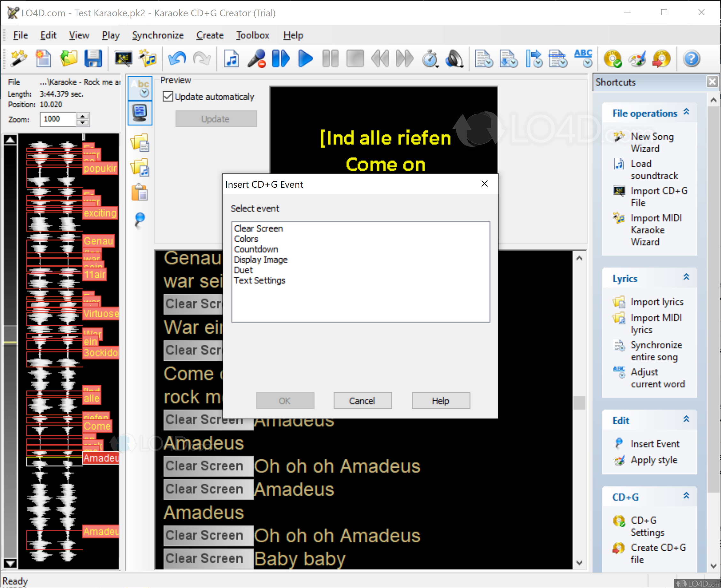Toggle the Update automaticaly checkbox
This screenshot has width=721, height=588.
point(168,97)
